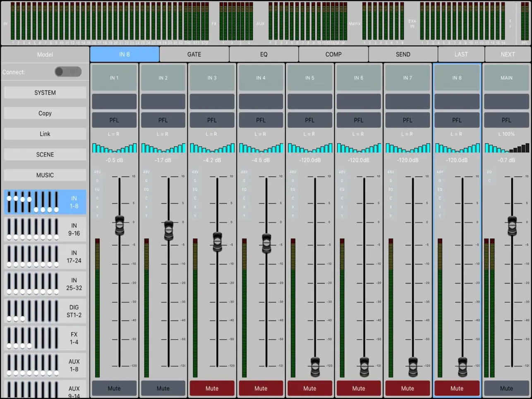Unmute channel IN 3
This screenshot has width=532, height=399.
[212, 388]
